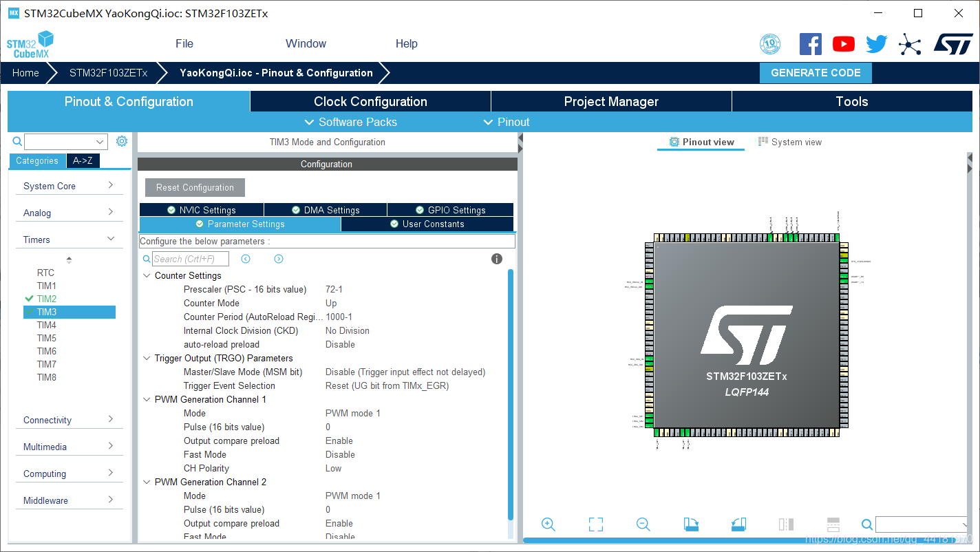Collapse Counter Settings group
Screen dimensions: 980x552
pyautogui.click(x=147, y=275)
